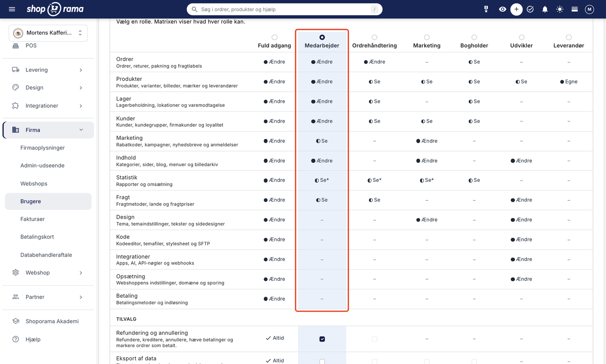Click the search orders and products field
The image size is (606, 364).
click(x=284, y=9)
